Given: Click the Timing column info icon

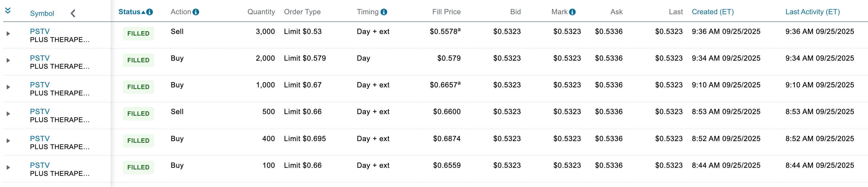Looking at the screenshot, I should coord(383,12).
